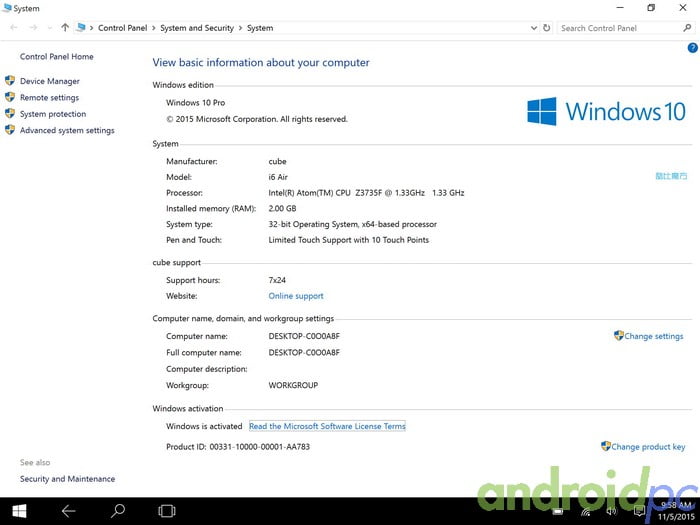Click Change settings for computer name
The width and height of the screenshot is (700, 525).
point(654,336)
